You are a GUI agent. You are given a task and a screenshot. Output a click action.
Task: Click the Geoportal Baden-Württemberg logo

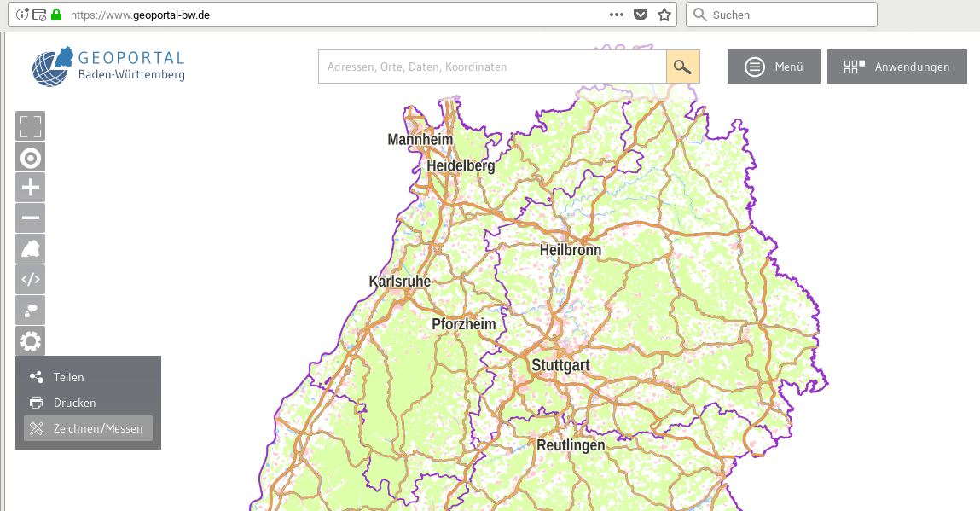108,67
